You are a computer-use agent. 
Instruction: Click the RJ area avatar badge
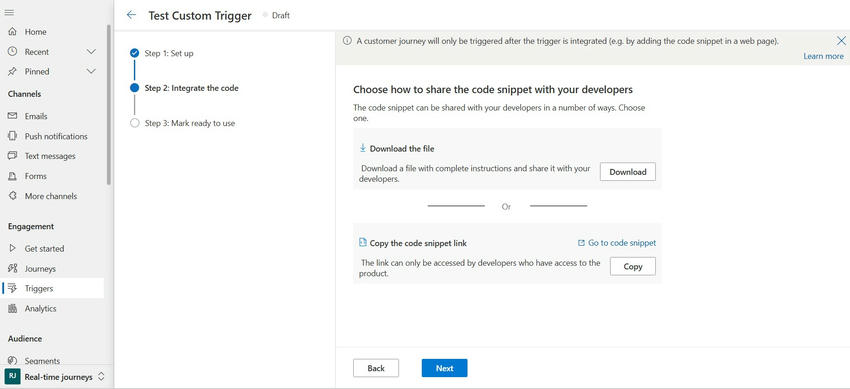point(12,376)
